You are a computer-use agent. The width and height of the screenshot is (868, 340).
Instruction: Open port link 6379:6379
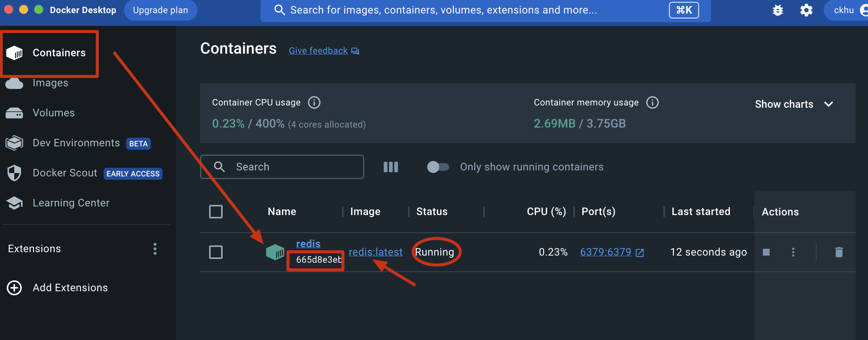(606, 252)
